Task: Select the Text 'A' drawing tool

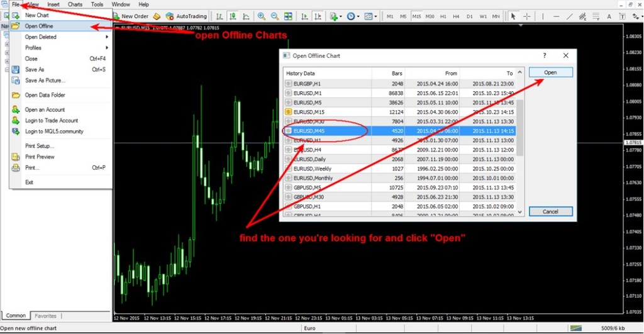Action: 609,16
